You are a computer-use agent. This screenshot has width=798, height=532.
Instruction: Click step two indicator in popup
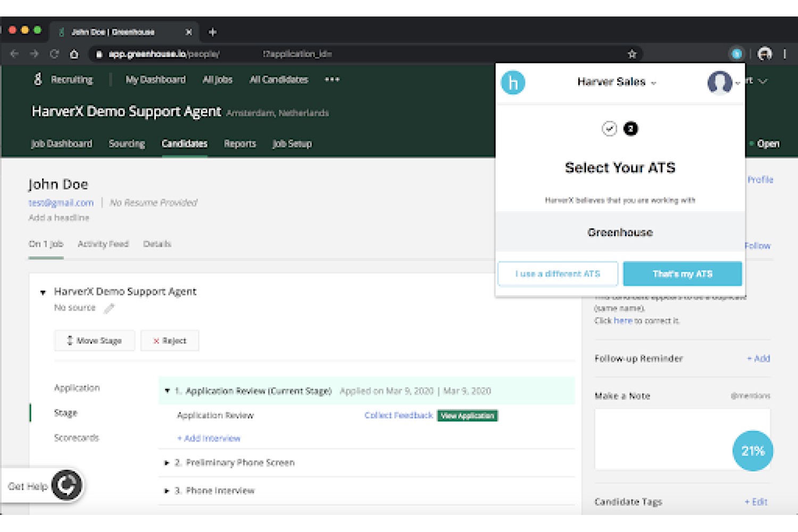[x=630, y=129]
